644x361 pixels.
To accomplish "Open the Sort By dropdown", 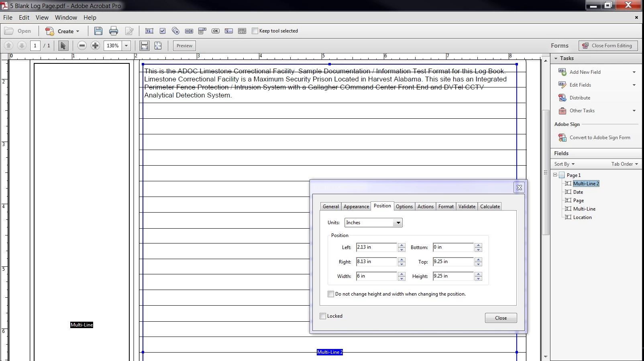I will click(x=564, y=164).
